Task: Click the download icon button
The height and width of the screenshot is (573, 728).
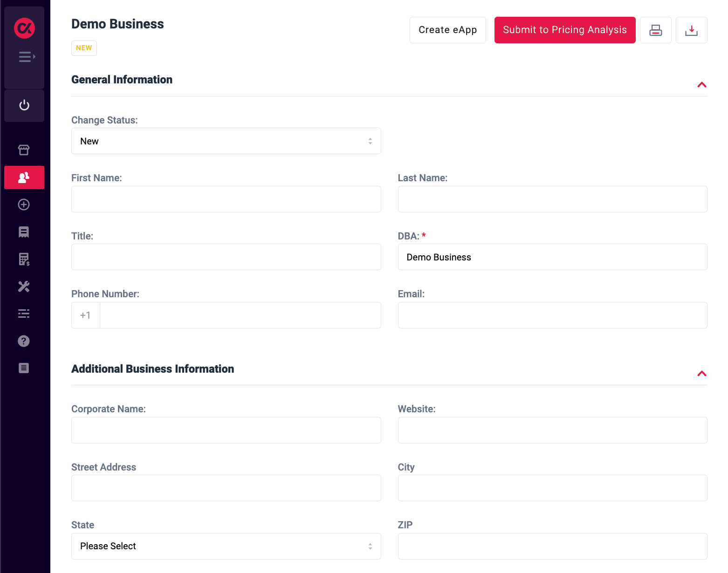Action: coord(692,30)
